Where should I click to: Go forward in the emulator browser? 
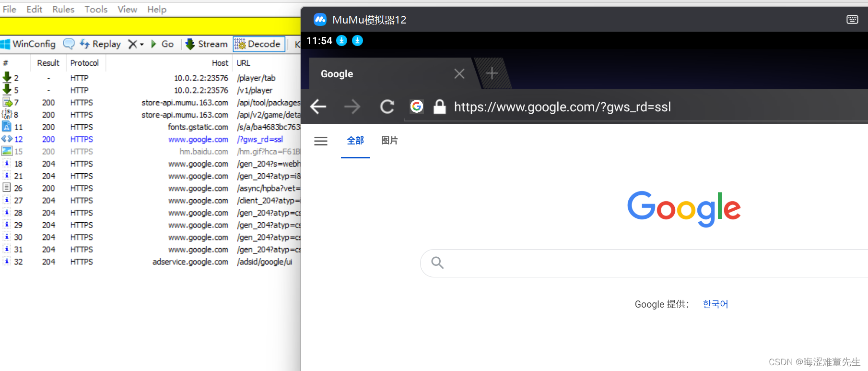coord(352,107)
